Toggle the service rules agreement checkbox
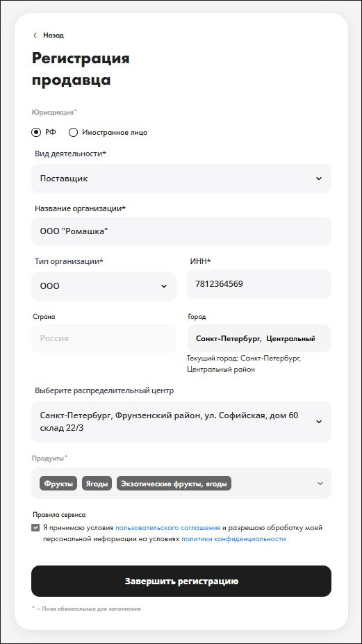 click(x=35, y=528)
